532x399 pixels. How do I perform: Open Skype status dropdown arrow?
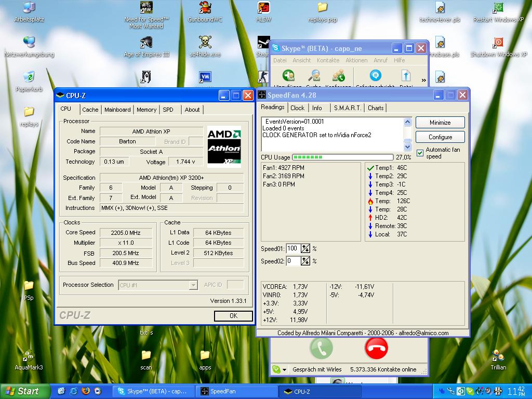(284, 370)
